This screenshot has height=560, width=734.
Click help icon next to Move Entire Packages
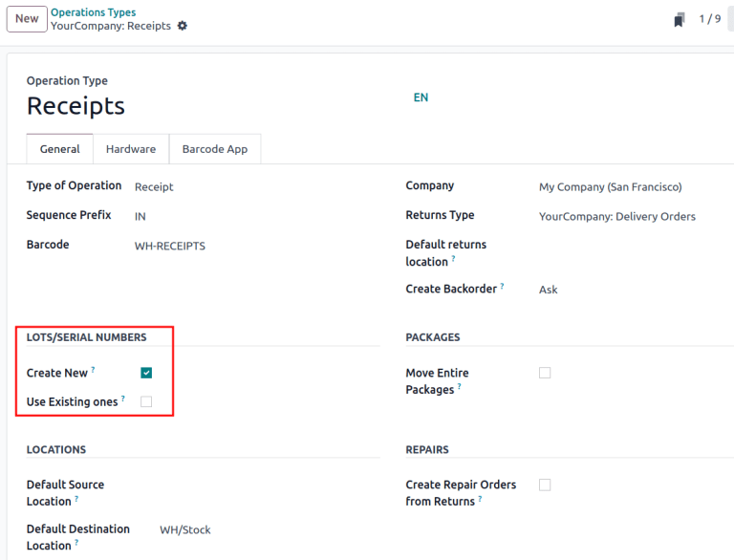(x=460, y=386)
